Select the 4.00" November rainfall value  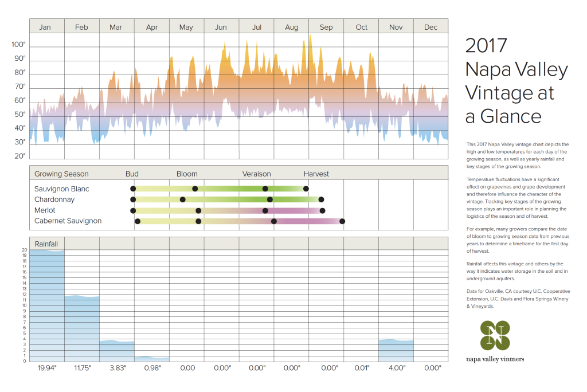click(x=396, y=368)
